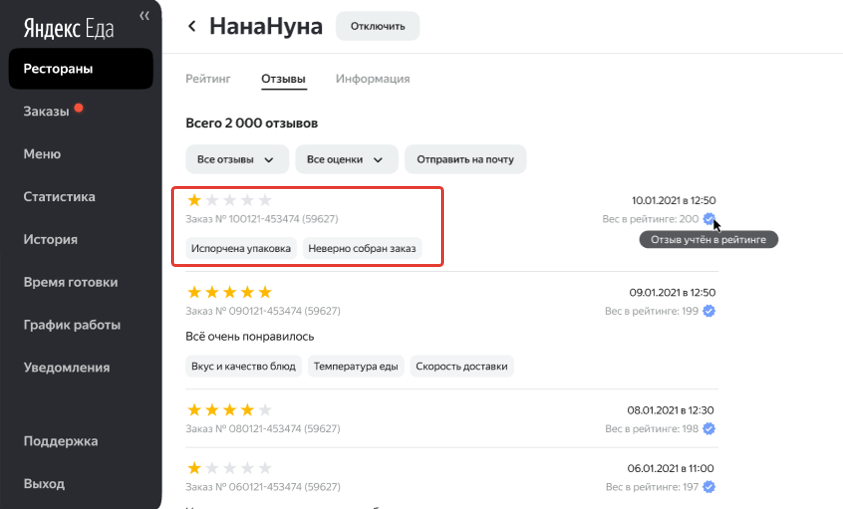Click verified checkmark on 10.01.2021 review

click(708, 219)
